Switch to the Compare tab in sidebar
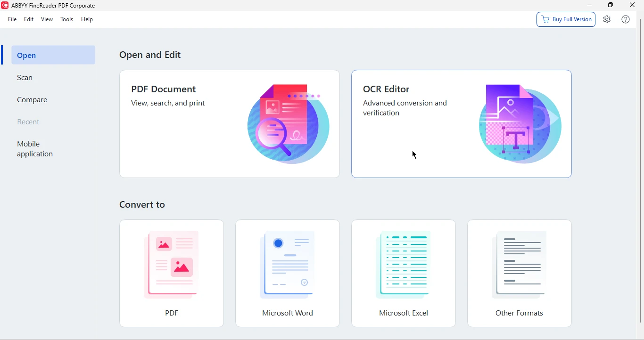 pyautogui.click(x=33, y=100)
